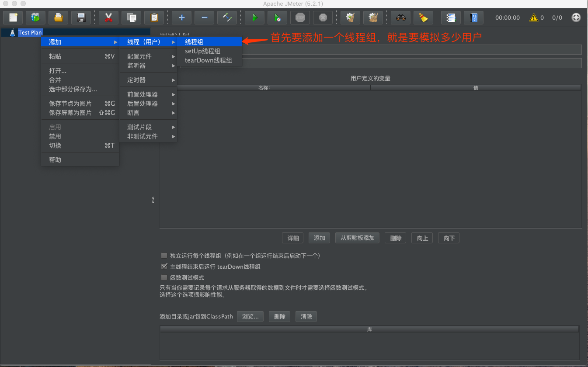Select 帮助 in context menu
The image size is (588, 367).
pos(80,160)
